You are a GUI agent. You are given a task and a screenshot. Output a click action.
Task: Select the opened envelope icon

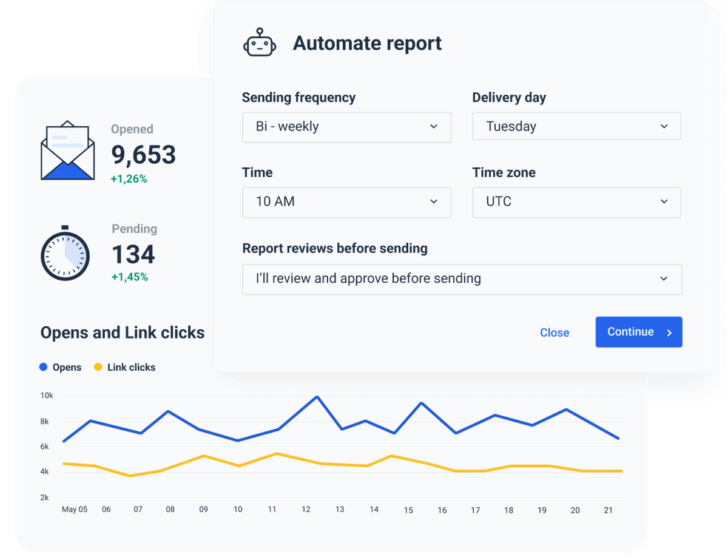coord(67,149)
